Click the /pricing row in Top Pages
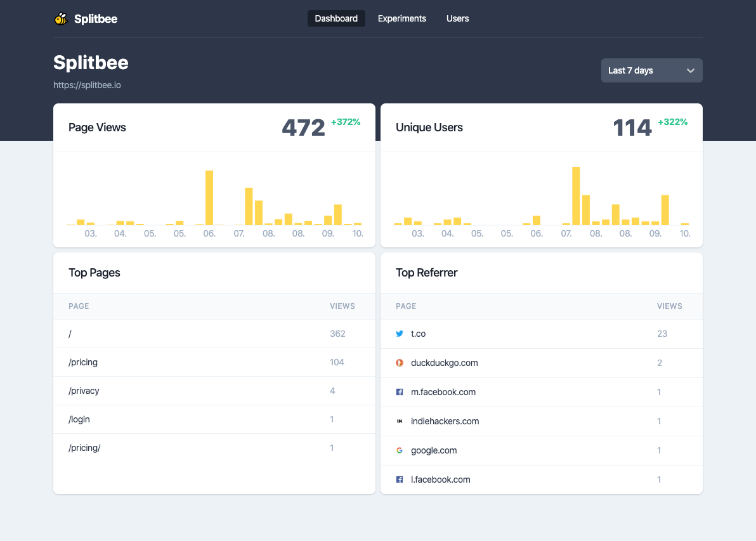This screenshot has height=541, width=756. coord(214,362)
